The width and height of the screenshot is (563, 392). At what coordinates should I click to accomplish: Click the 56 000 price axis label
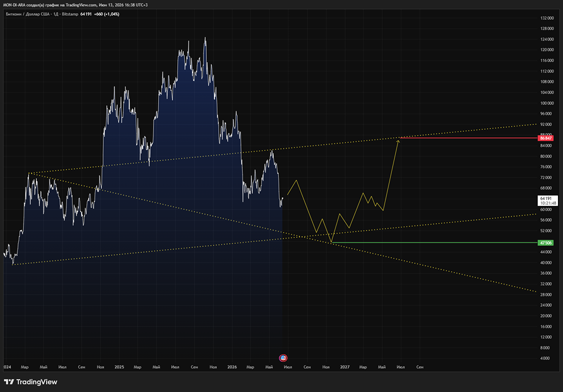click(546, 220)
